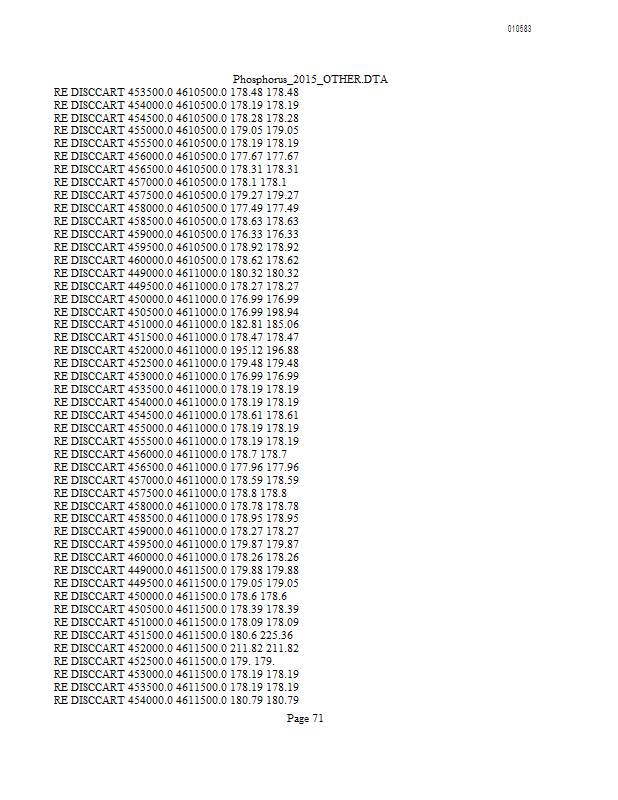Select the row with values 178.7 178.7
The height and width of the screenshot is (800, 618).
coord(170,454)
